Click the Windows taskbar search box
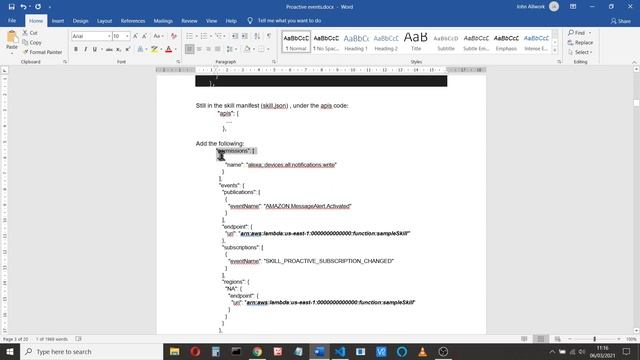The height and width of the screenshot is (360, 640). [x=91, y=351]
